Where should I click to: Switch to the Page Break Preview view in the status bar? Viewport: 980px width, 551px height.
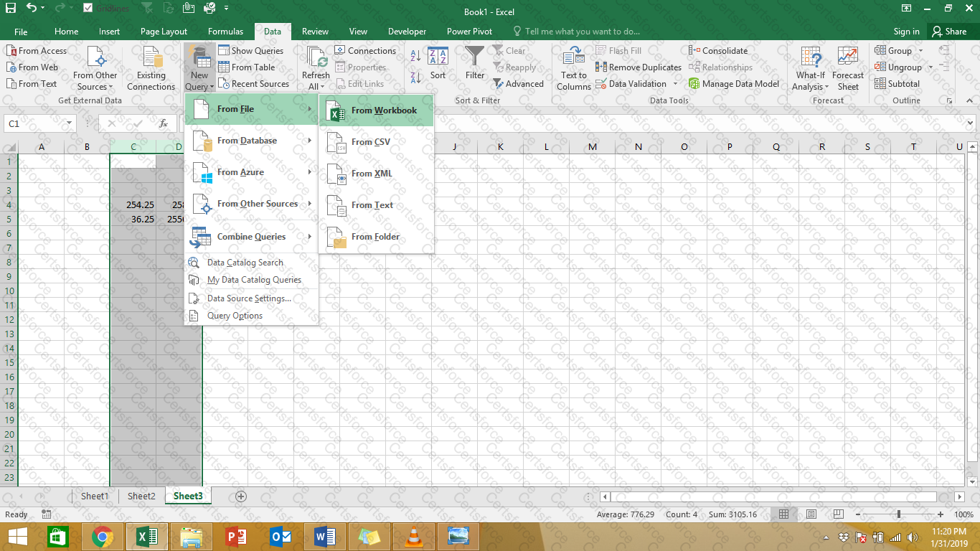pos(837,514)
